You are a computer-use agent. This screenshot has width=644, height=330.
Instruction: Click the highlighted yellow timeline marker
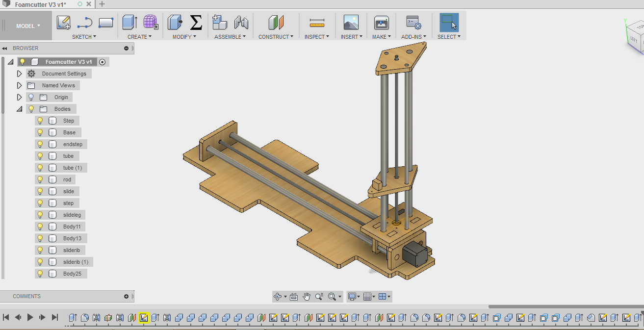click(x=144, y=318)
